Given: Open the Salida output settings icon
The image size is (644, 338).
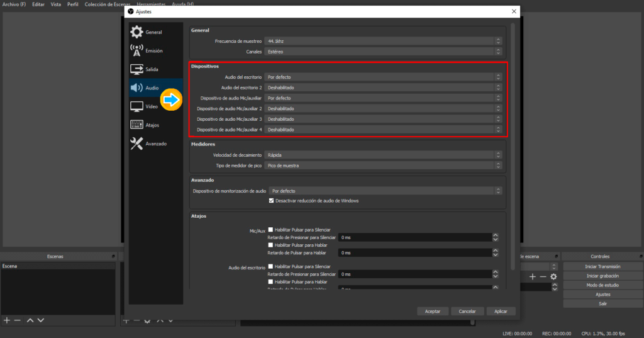Looking at the screenshot, I should pos(136,69).
